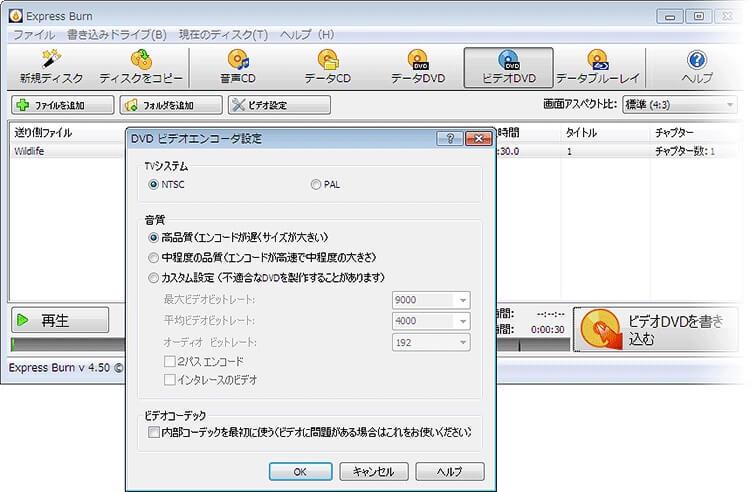Click the Express Burn title bar logo
750x492 pixels.
point(15,16)
